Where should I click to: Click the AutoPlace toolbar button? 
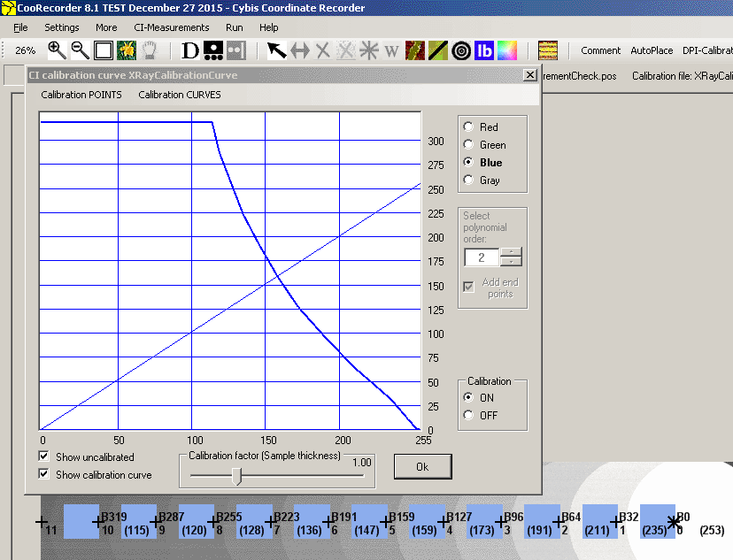coord(652,50)
